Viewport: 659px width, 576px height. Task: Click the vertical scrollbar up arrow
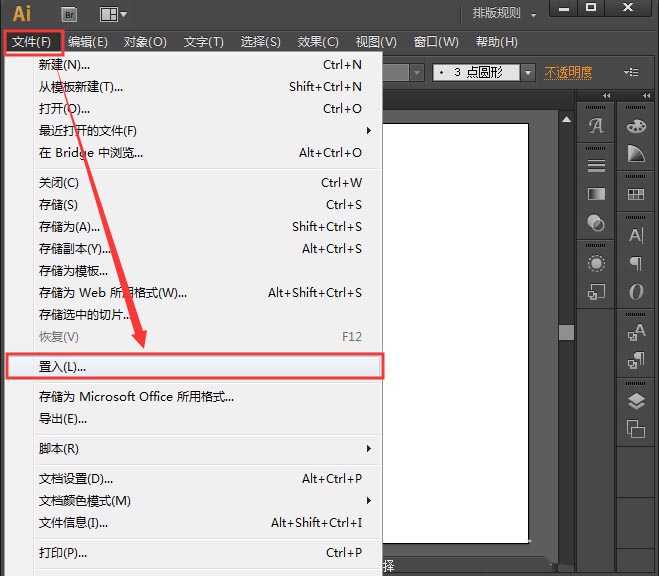pyautogui.click(x=567, y=119)
